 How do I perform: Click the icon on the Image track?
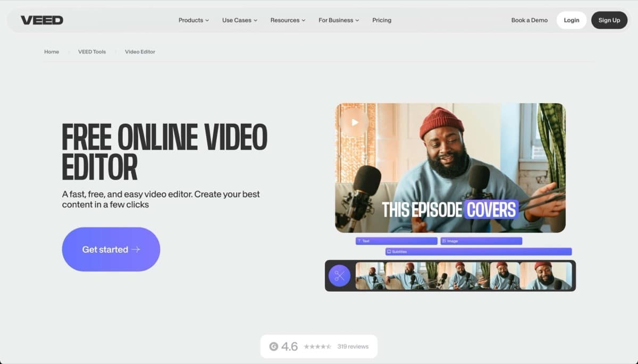[444, 241]
